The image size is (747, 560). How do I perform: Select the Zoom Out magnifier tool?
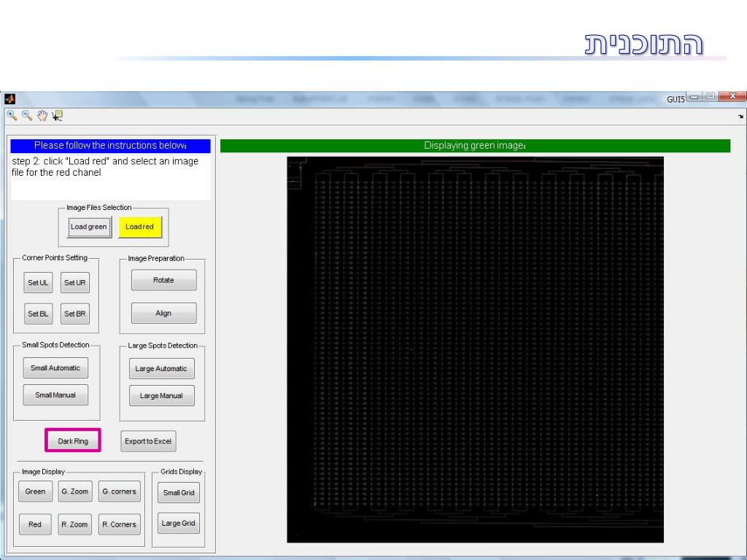click(x=27, y=115)
